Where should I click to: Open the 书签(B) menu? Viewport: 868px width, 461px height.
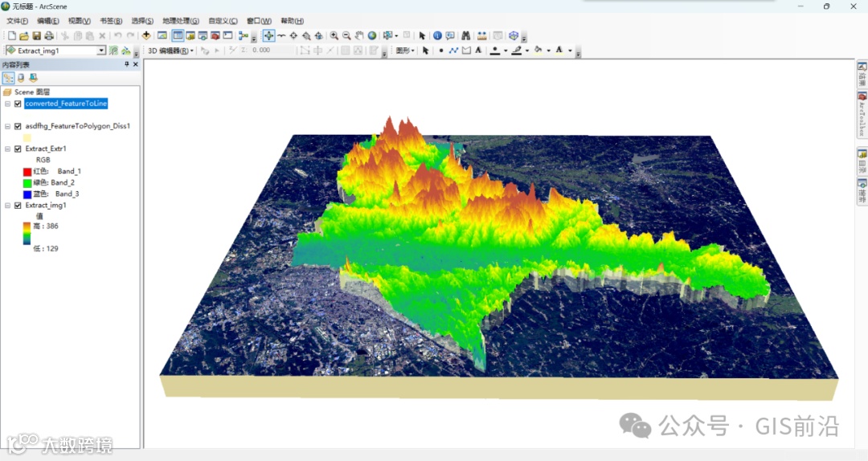111,21
